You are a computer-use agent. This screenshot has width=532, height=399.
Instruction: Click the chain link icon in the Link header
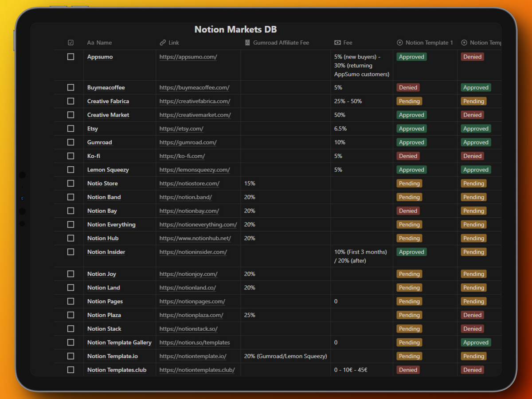pyautogui.click(x=163, y=43)
